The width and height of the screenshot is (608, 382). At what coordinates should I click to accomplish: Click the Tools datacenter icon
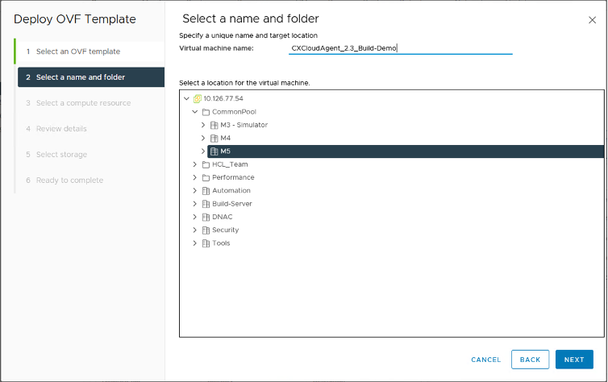pyautogui.click(x=206, y=244)
